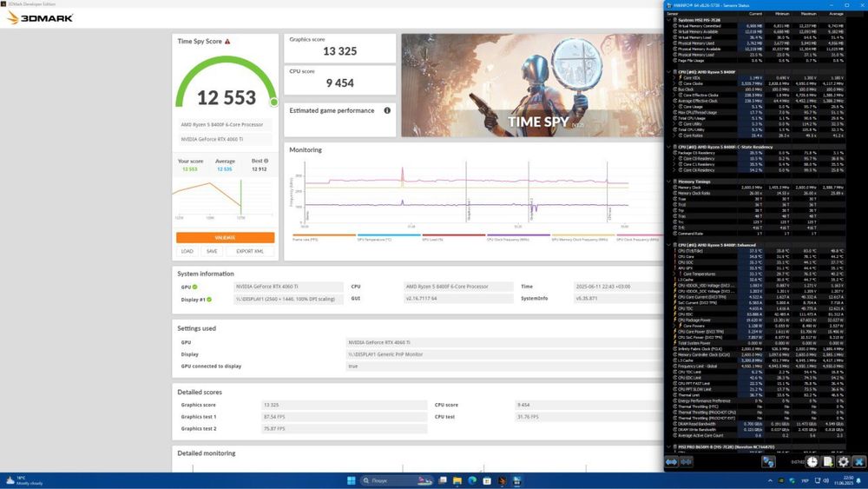Switch to HWiNFO taskbar icon

[x=517, y=480]
